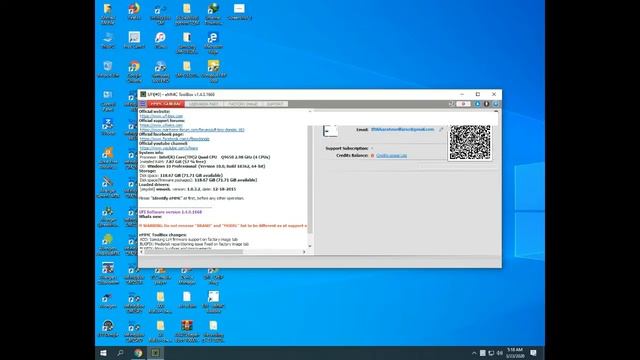Click the red WARNING line
This screenshot has width=640, height=360.
point(223,226)
